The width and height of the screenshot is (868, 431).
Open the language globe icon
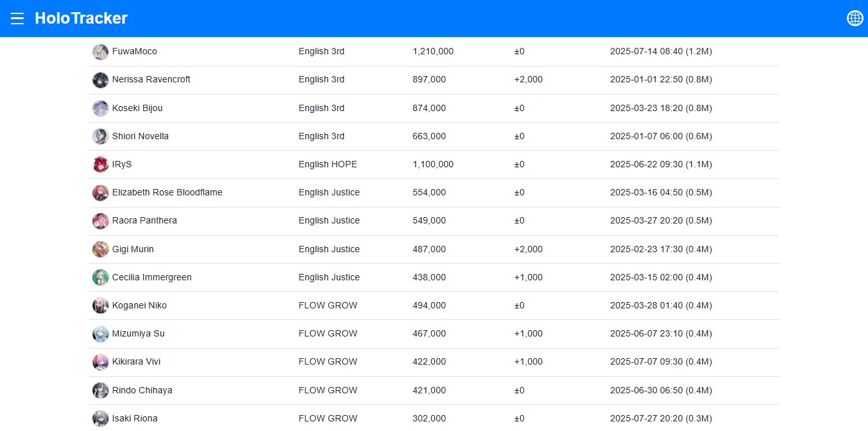[x=855, y=19]
